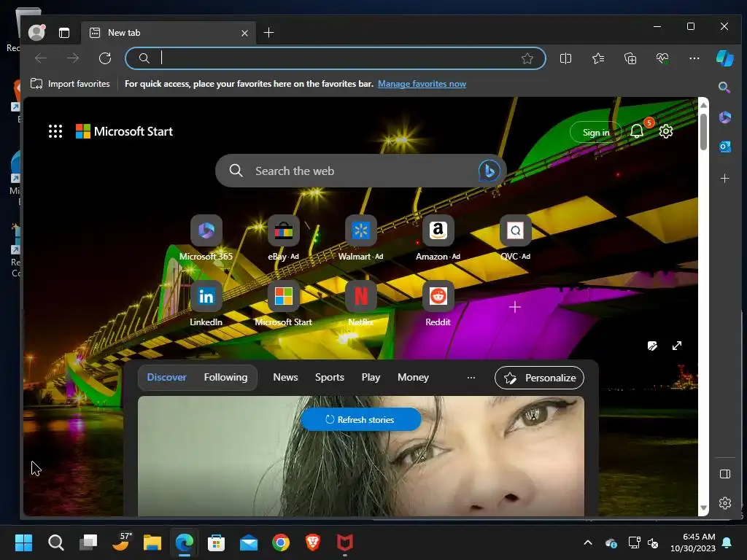747x560 pixels.
Task: Open the Sports tab
Action: point(329,377)
